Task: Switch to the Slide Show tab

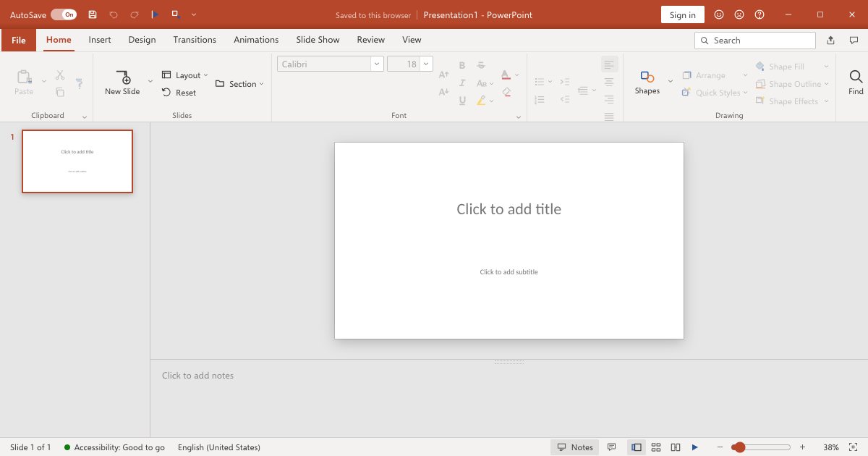Action: pyautogui.click(x=318, y=40)
